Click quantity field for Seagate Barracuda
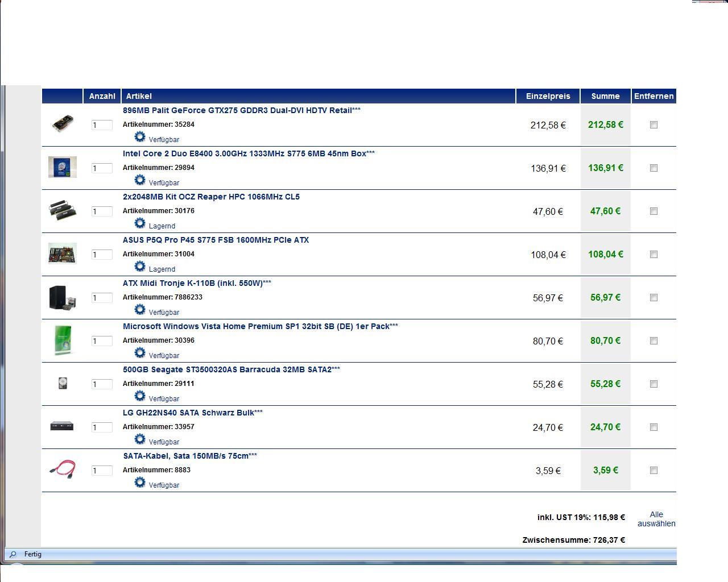 (102, 384)
